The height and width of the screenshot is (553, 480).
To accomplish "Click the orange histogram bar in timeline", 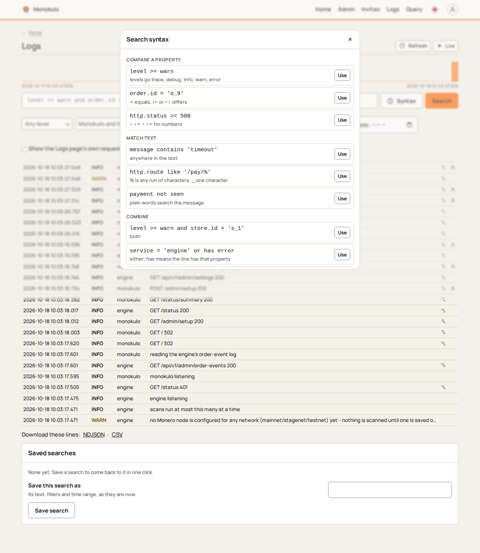I will point(455,72).
